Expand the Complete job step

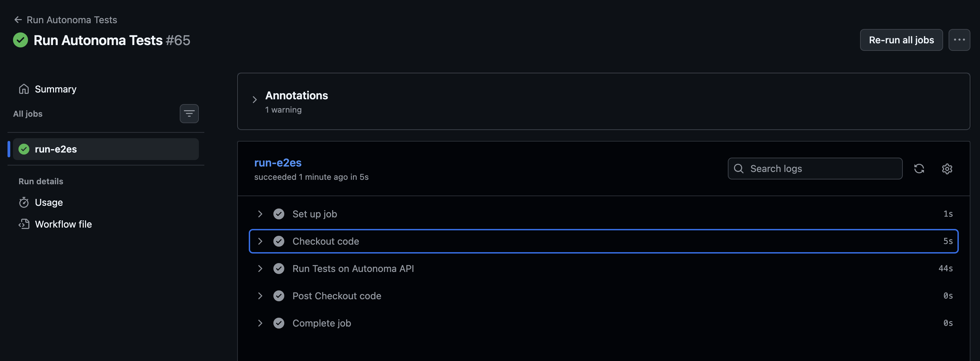tap(260, 323)
